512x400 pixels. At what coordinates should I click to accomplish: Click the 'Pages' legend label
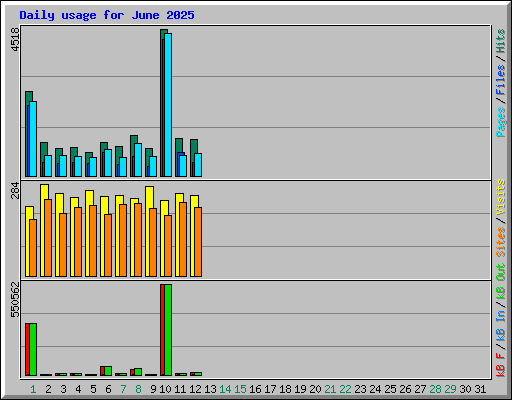point(501,122)
